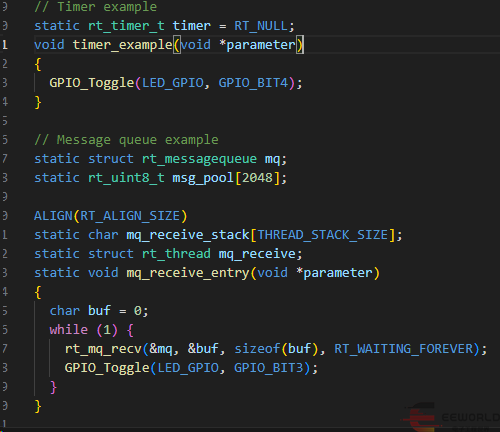
Task: Click the timer_example function name
Action: click(x=123, y=45)
